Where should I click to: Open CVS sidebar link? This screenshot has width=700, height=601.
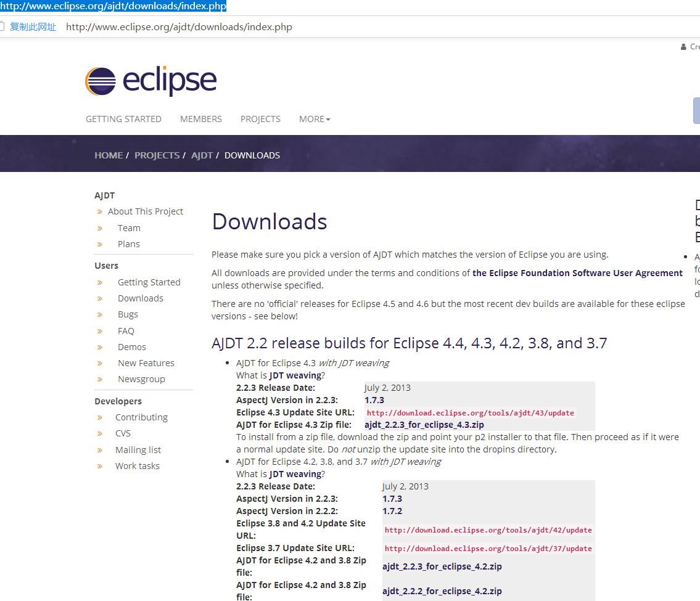click(123, 434)
